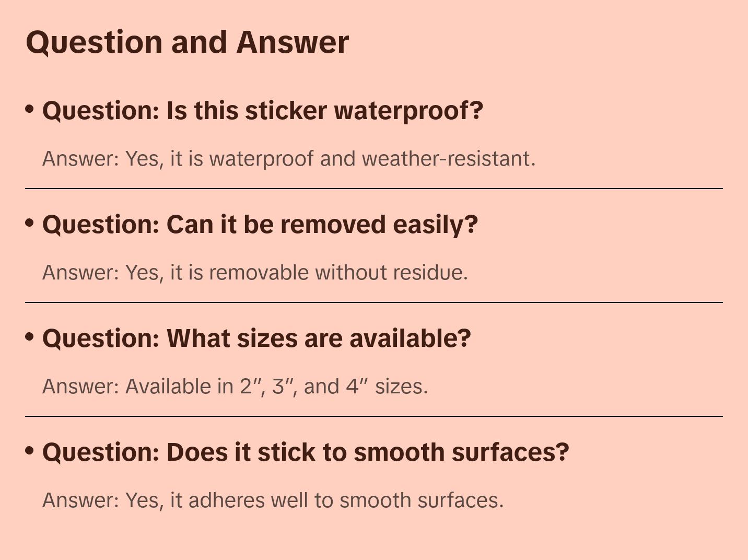
Task: Click the divider line below the waterproof answer
Action: [374, 189]
